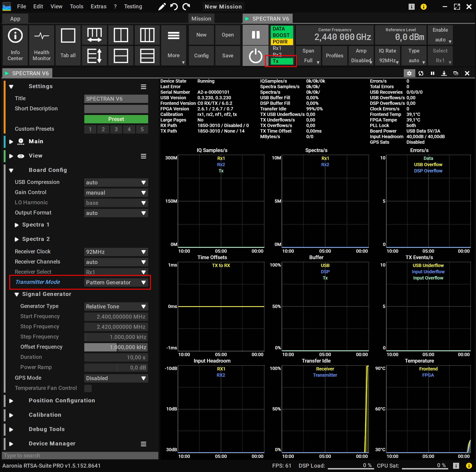Click the detach window icon in block header
Viewport: 476px width, 472px height.
(456, 73)
